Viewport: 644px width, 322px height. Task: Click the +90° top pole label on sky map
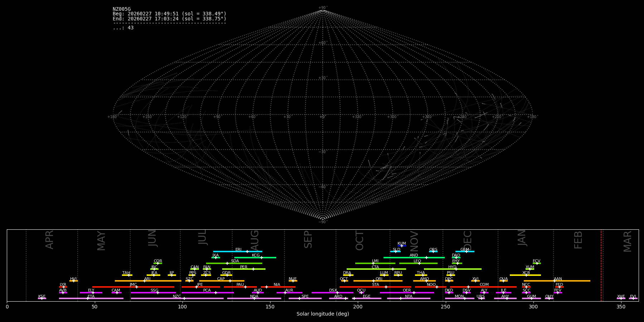point(323,8)
